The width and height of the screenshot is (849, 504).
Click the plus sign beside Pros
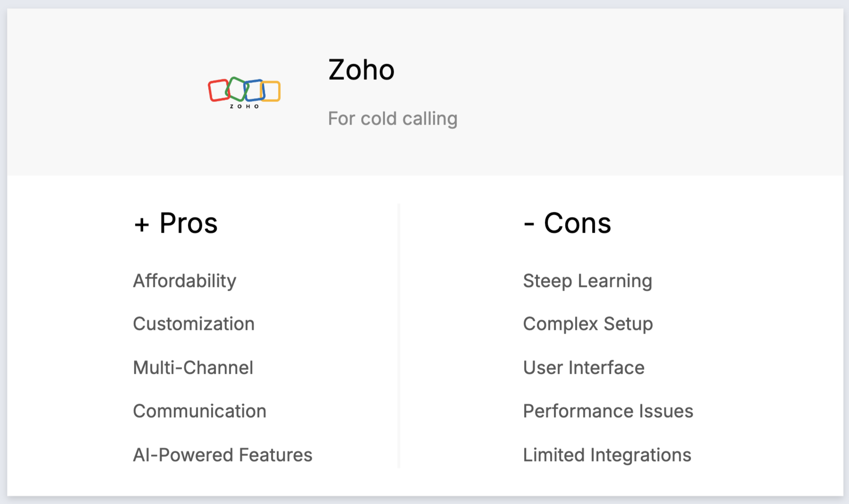[x=142, y=224]
